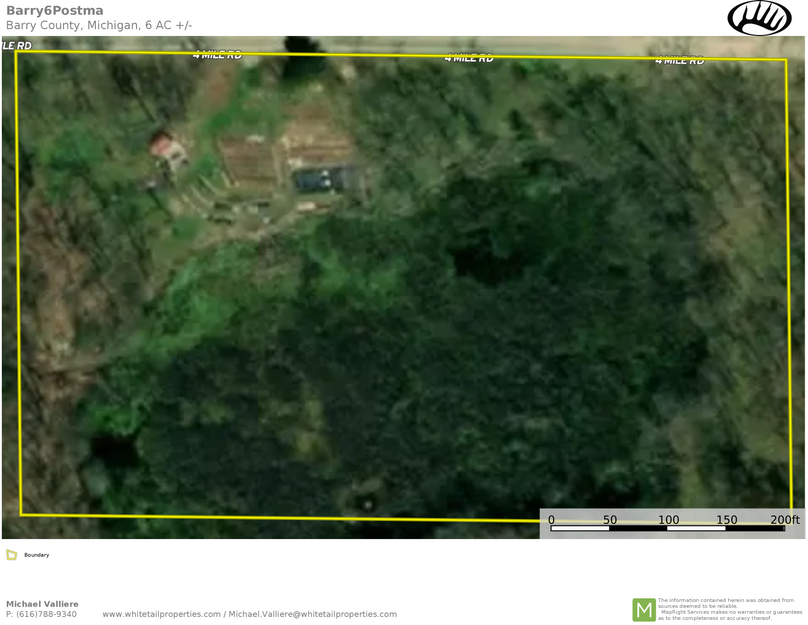Select the Barry6Postma map title
808x625 pixels.
54,11
